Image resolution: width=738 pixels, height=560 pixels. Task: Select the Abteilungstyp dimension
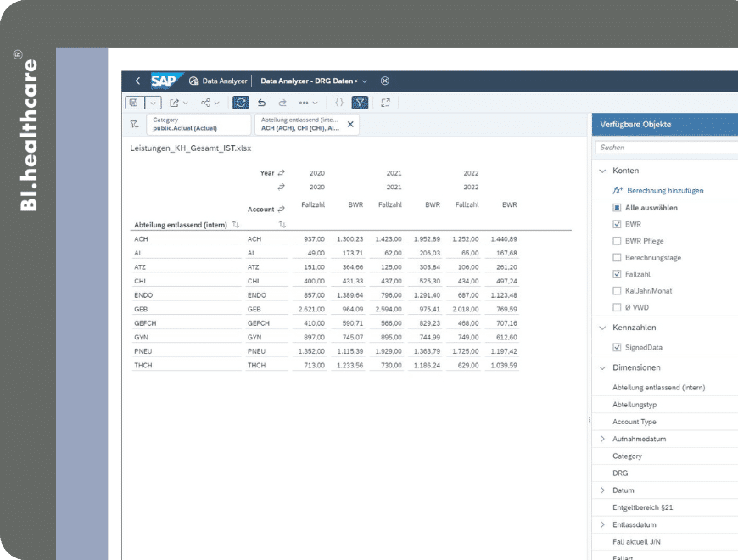(634, 405)
